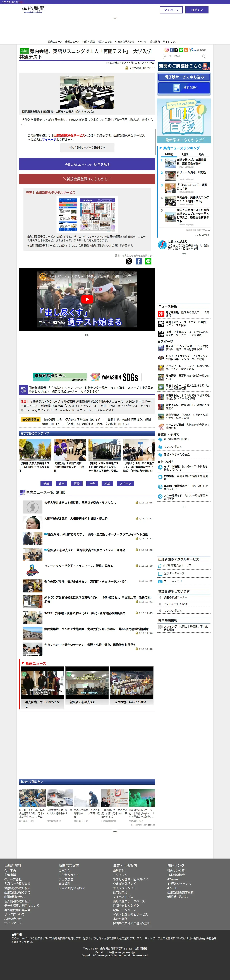Open the 健康経営優良法人 banner
The width and height of the screenshot is (230, 980).
point(60,377)
